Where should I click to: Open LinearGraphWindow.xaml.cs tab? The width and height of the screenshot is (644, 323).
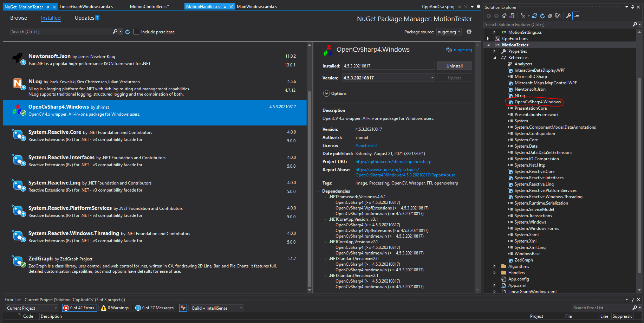[86, 7]
